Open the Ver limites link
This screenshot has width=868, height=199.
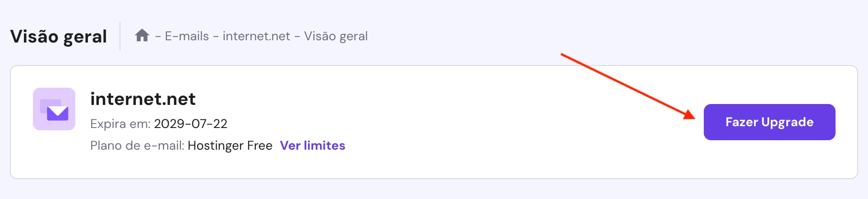click(x=312, y=146)
